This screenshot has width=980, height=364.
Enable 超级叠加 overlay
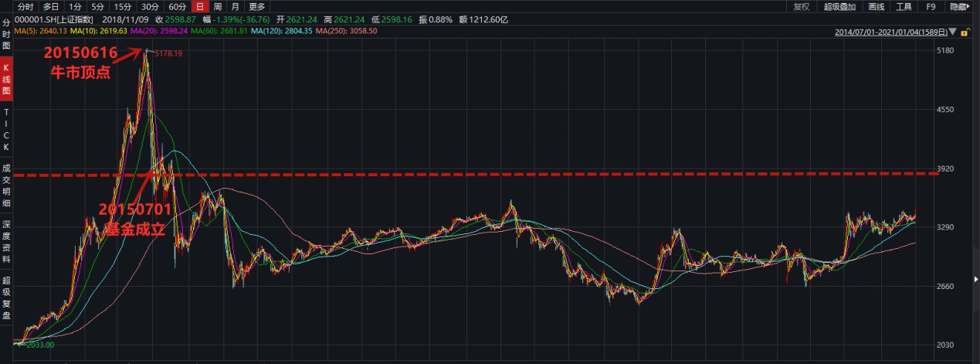pos(839,7)
